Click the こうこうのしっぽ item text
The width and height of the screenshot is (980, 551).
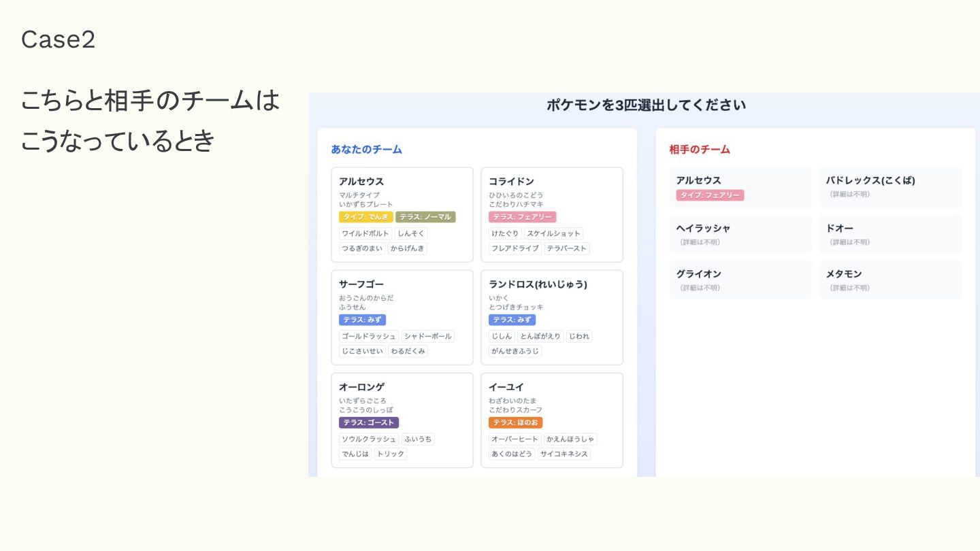point(366,410)
